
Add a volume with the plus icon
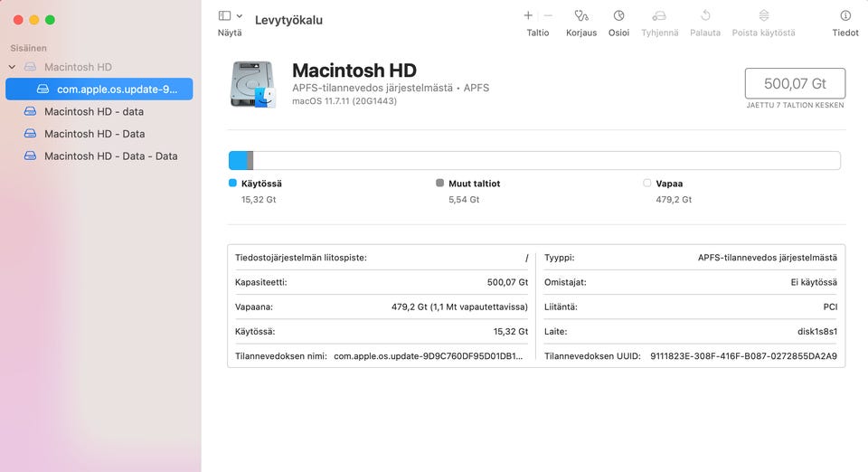pyautogui.click(x=528, y=15)
